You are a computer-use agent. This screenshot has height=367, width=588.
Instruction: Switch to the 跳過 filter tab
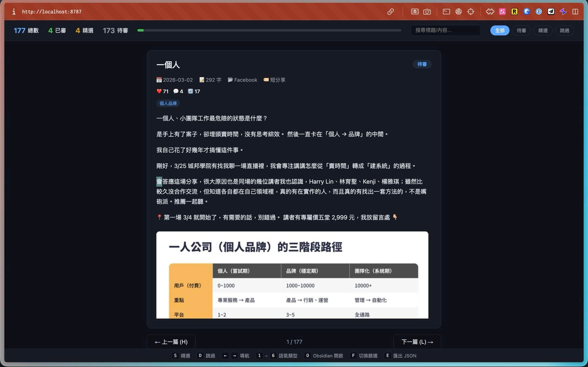pyautogui.click(x=564, y=30)
